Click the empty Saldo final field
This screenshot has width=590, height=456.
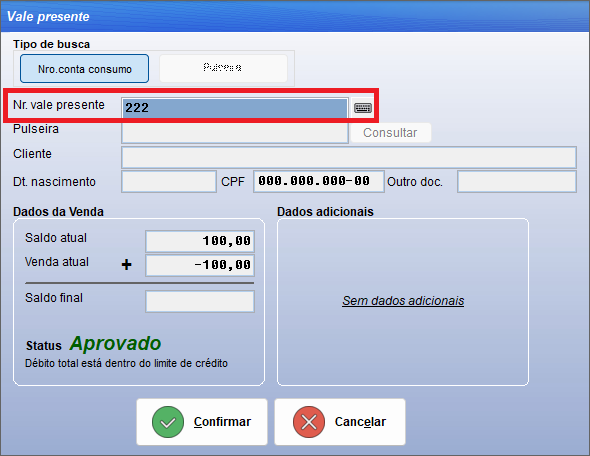coord(200,301)
